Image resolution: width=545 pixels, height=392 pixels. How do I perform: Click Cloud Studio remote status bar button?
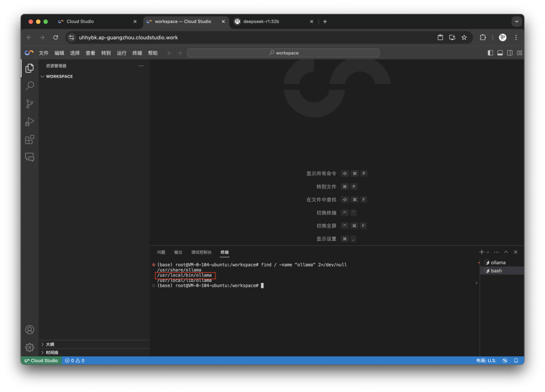(42, 361)
